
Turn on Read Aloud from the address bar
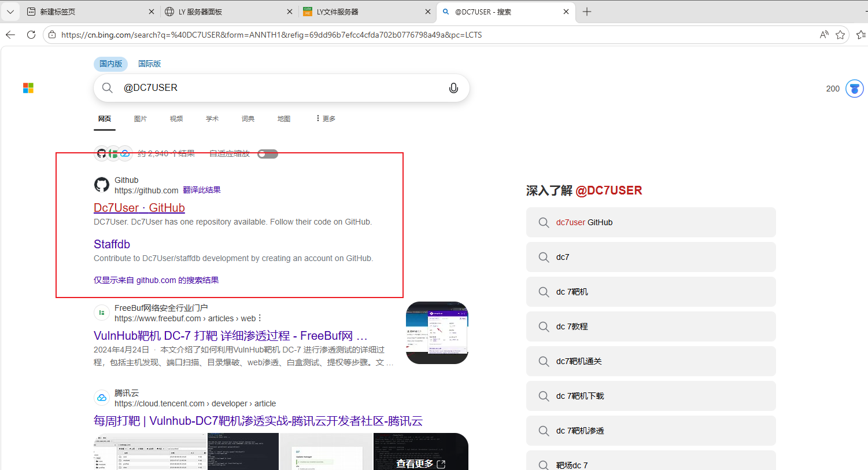[x=824, y=35]
